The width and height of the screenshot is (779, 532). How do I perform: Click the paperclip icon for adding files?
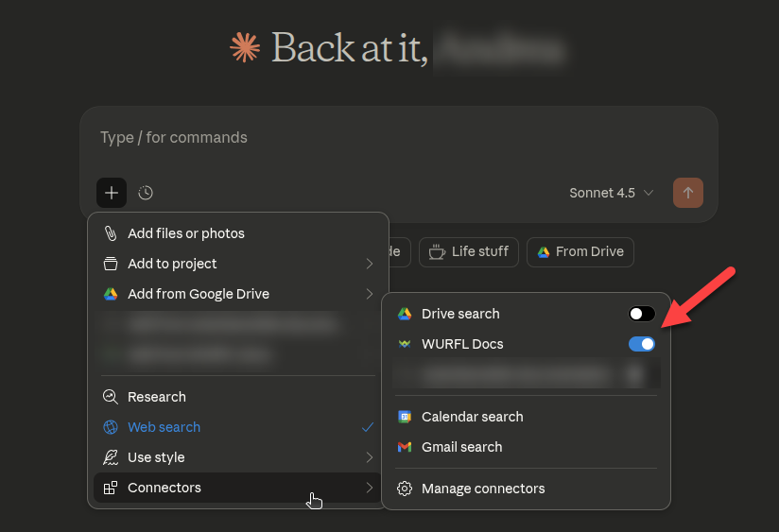pos(111,233)
